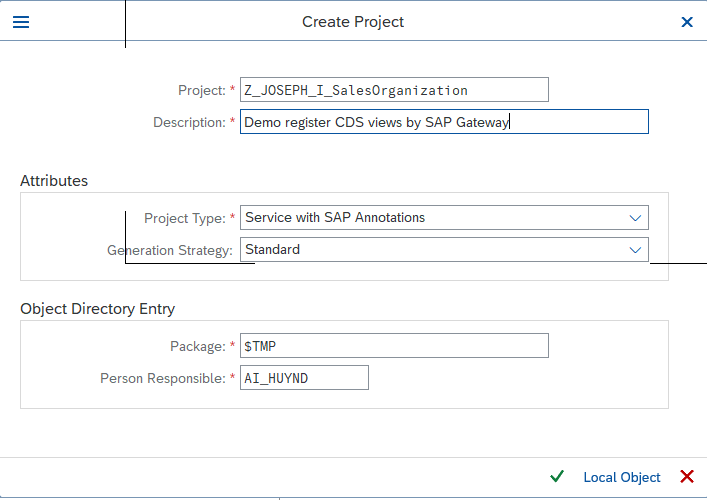Click the 'Project Type:' label
This screenshot has height=500, width=707.
[x=185, y=218]
